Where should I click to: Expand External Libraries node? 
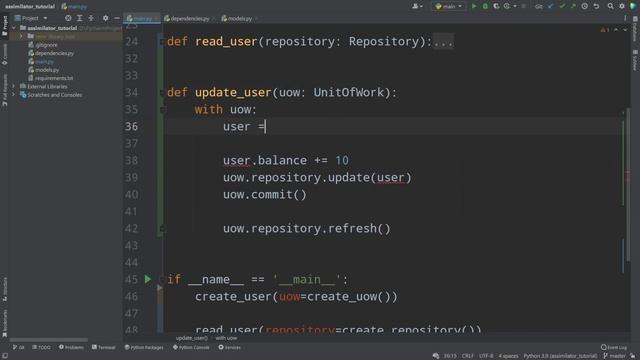tap(13, 86)
